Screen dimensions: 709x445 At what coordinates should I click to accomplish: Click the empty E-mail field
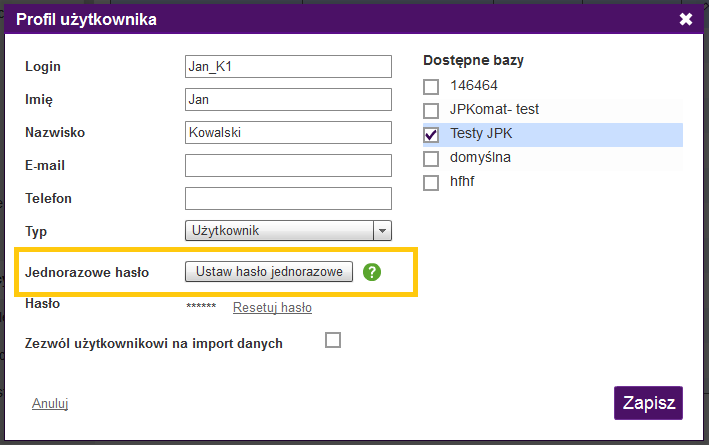click(288, 165)
